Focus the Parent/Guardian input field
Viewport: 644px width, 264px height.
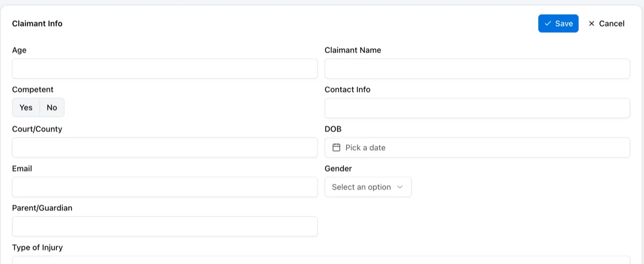point(165,226)
